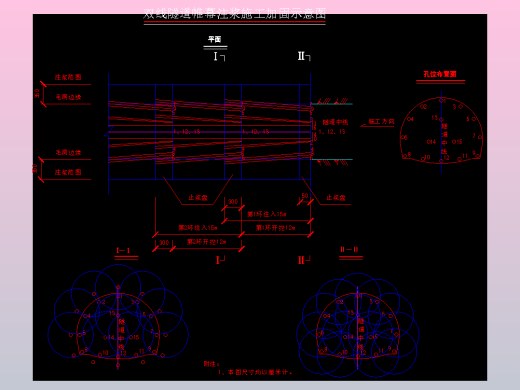Select hole number 15 in 孔位布置图

tap(459, 142)
